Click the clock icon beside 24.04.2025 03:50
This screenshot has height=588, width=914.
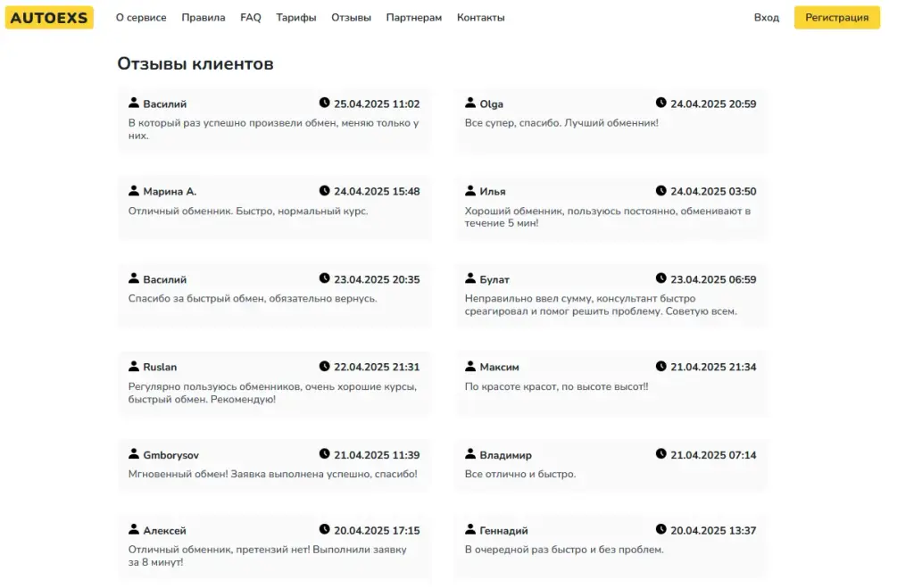(661, 191)
